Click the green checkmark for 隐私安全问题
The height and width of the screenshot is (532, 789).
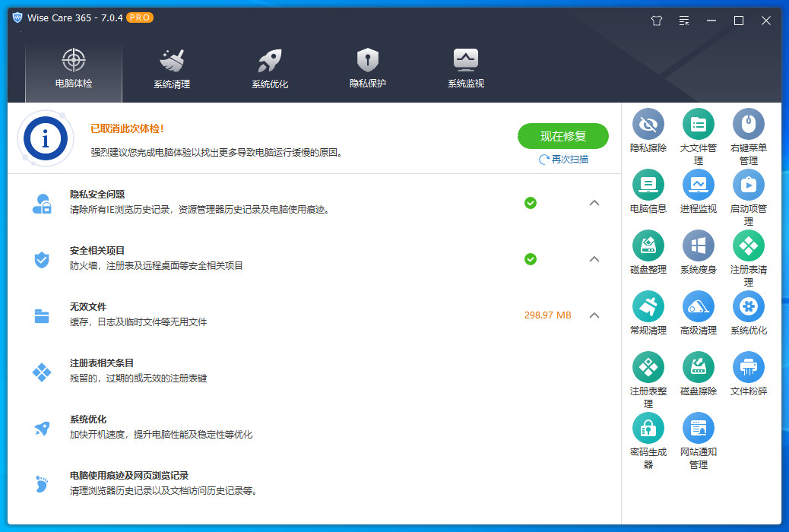[x=531, y=203]
